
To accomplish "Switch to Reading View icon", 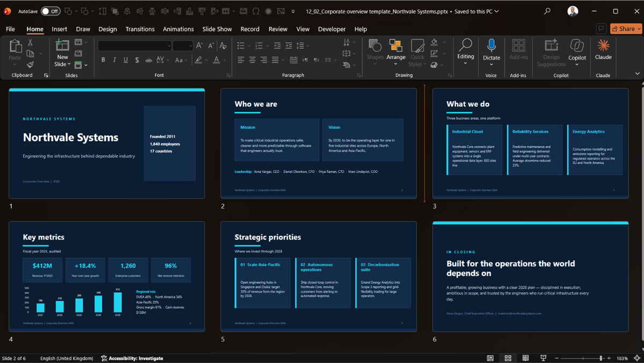I will point(525,358).
